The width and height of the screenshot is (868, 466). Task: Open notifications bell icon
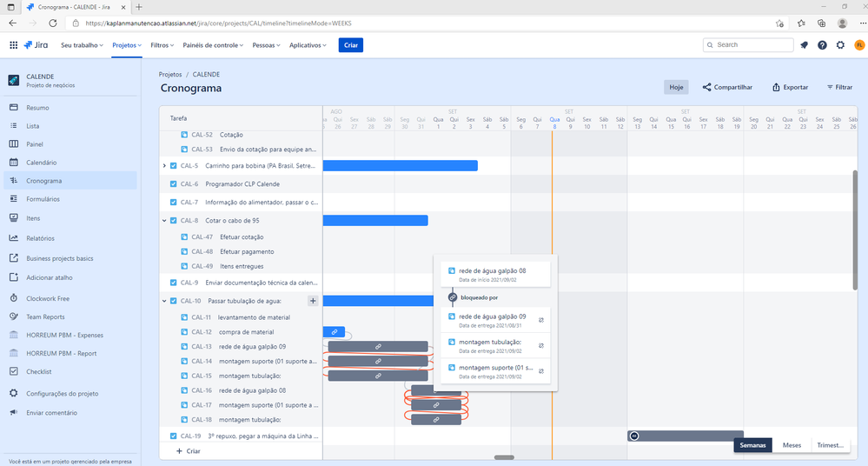tap(805, 45)
